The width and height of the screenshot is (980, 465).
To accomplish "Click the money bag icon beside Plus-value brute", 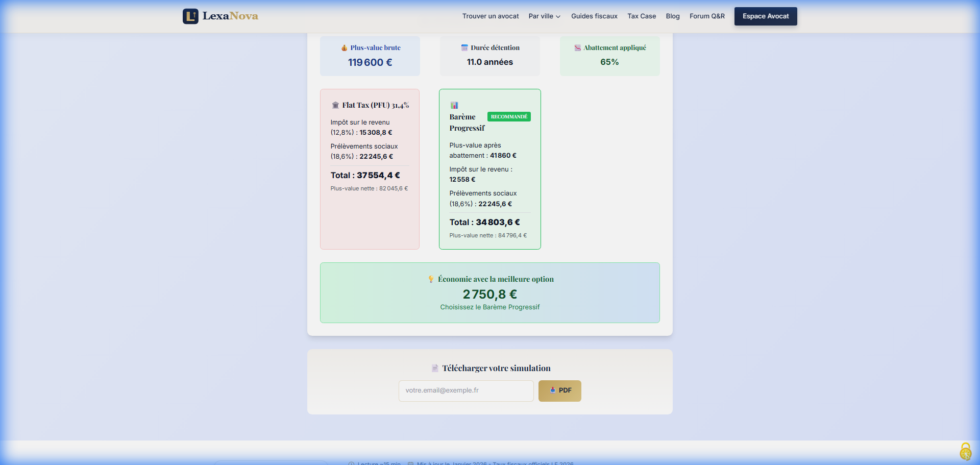I will pyautogui.click(x=345, y=48).
